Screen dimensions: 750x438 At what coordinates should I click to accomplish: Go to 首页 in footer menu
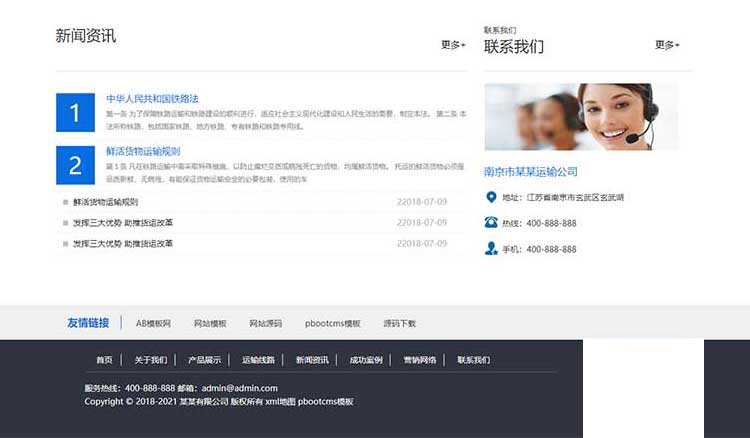tap(104, 360)
